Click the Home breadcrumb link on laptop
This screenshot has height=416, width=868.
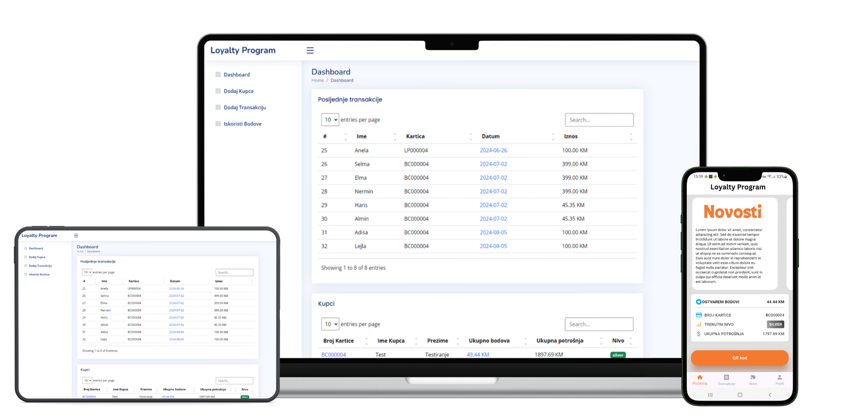[318, 80]
